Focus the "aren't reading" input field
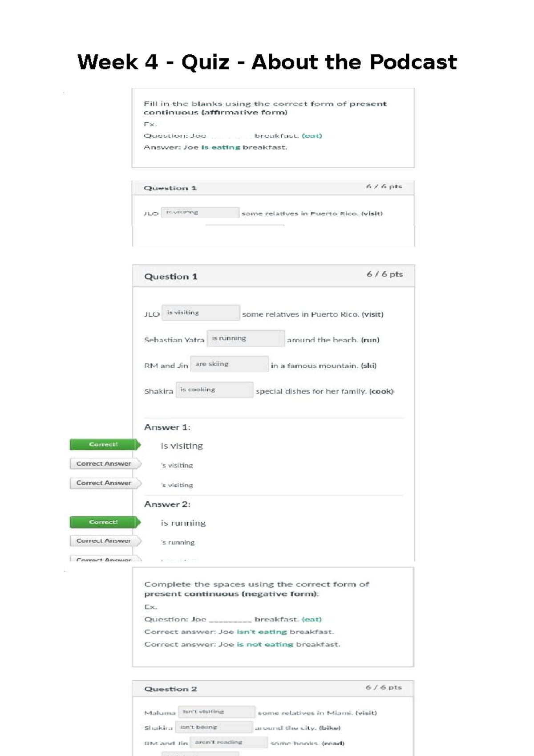This screenshot has height=756, width=534. [x=229, y=742]
